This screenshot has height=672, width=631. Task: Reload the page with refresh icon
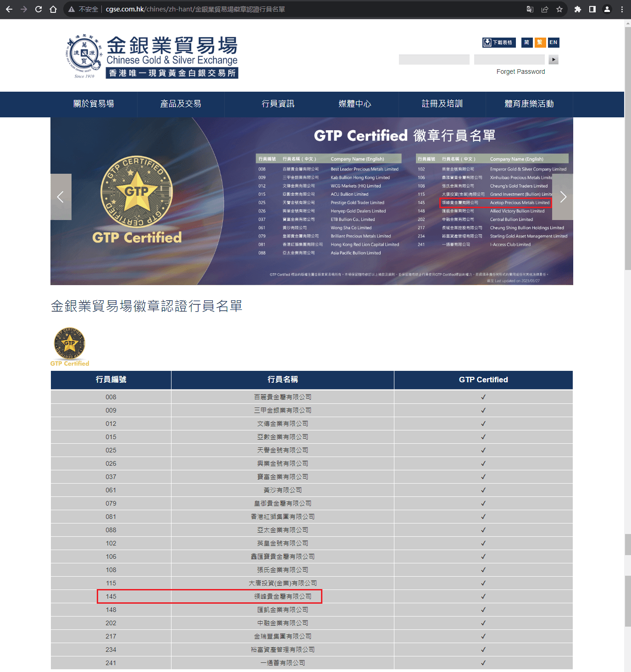39,9
